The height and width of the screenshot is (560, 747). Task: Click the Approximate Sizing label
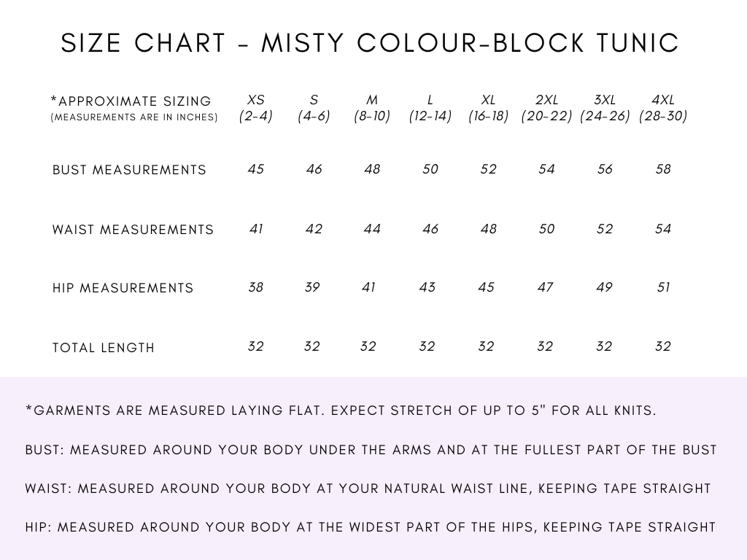pos(134,108)
